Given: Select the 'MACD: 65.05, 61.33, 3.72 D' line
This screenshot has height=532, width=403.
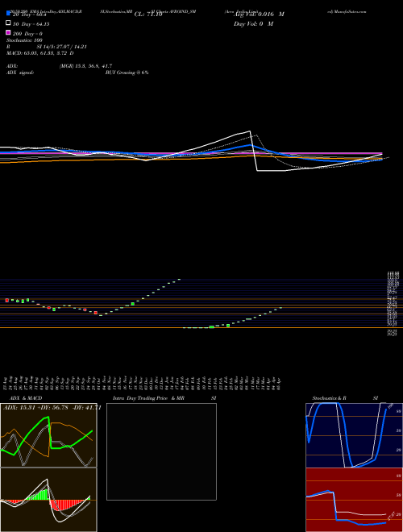Looking at the screenshot, I should (x=40, y=53).
